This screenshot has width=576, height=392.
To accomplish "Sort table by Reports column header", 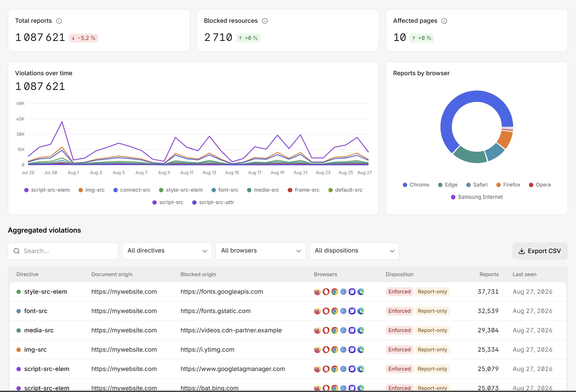I will click(x=489, y=274).
